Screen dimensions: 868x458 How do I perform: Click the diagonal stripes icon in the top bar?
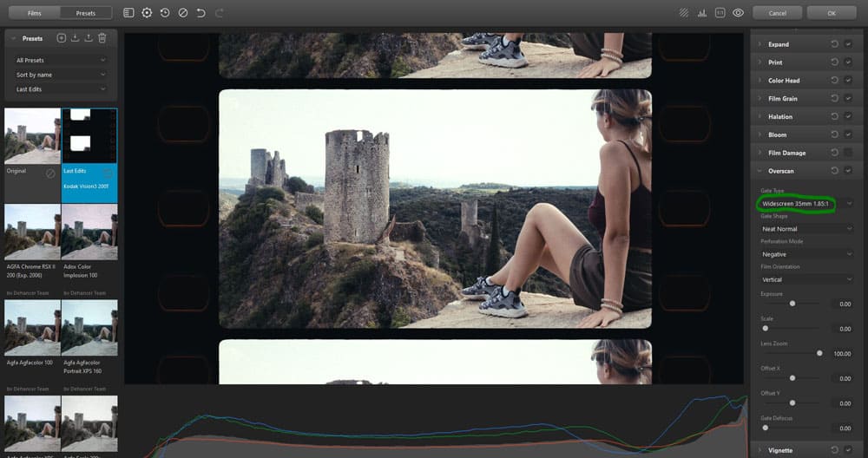684,13
